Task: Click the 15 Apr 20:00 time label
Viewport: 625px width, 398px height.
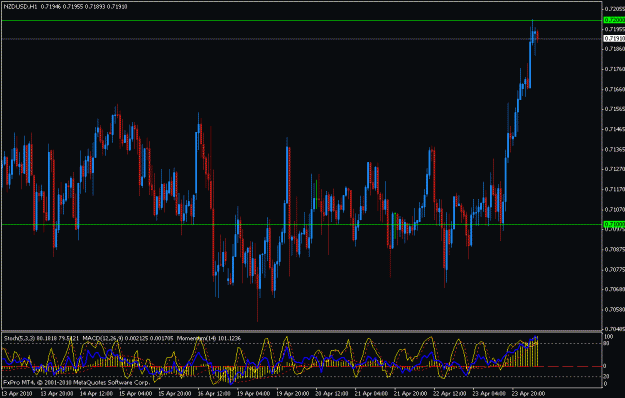Action: point(175,394)
